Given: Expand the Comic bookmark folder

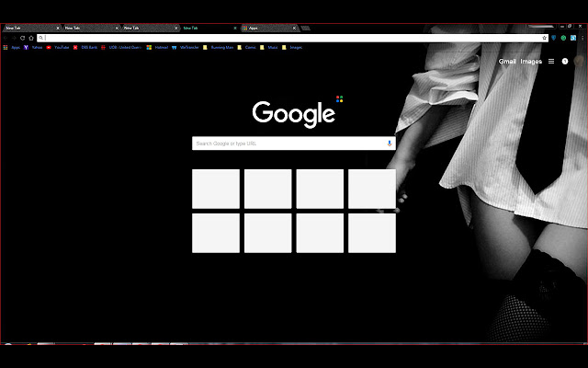Looking at the screenshot, I should click(x=246, y=47).
